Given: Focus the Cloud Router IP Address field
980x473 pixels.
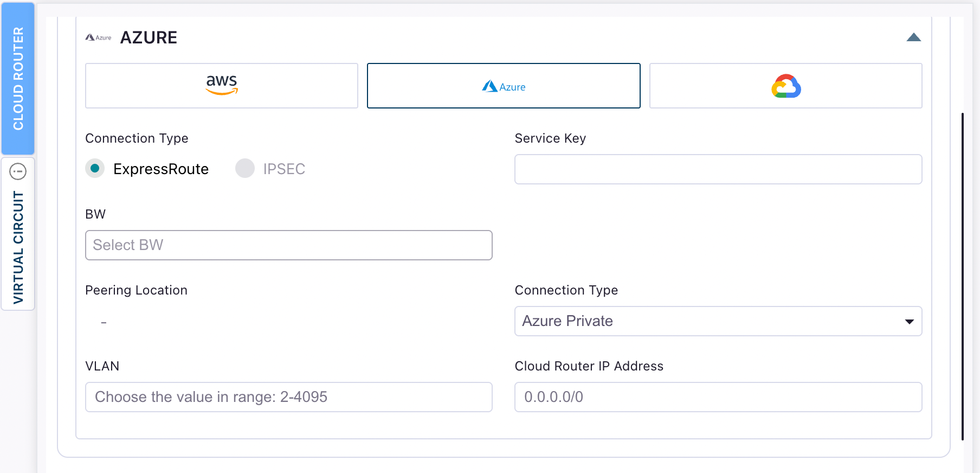Looking at the screenshot, I should 718,397.
